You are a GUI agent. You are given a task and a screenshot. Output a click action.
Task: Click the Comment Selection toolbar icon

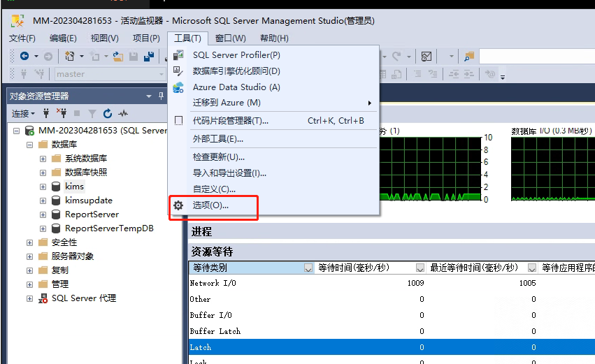[x=417, y=74]
